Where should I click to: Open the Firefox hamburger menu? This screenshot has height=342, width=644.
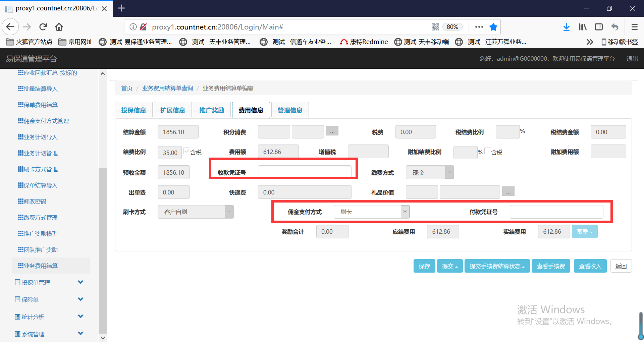point(634,27)
